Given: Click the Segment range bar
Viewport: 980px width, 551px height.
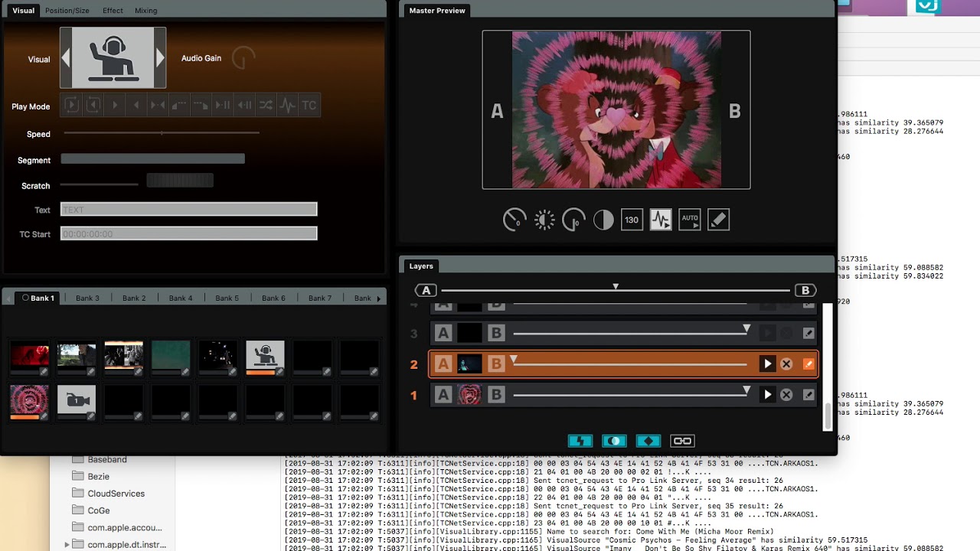Looking at the screenshot, I should click(x=152, y=159).
